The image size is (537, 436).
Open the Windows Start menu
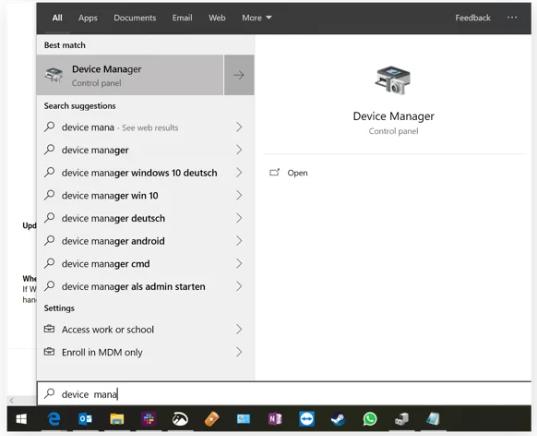21,419
